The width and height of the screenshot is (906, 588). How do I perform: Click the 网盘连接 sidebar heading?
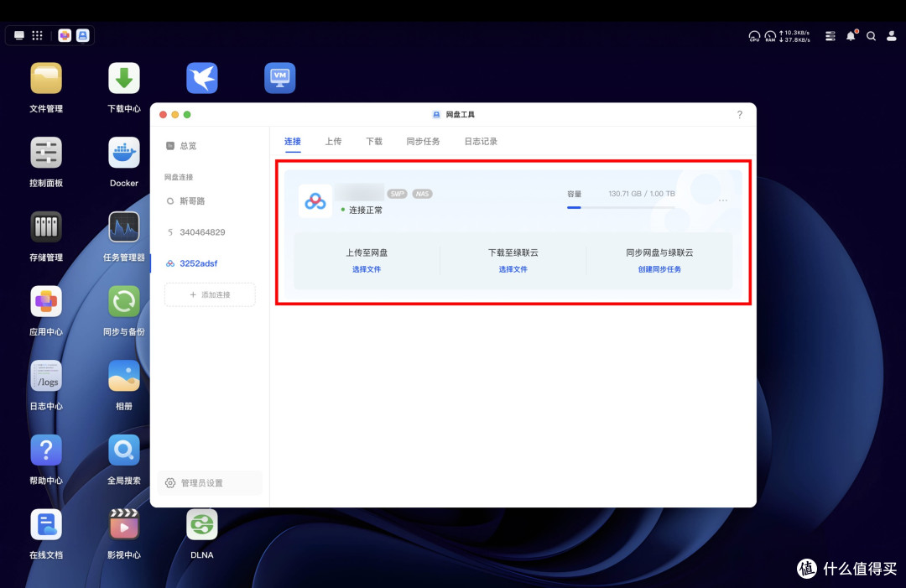(179, 177)
